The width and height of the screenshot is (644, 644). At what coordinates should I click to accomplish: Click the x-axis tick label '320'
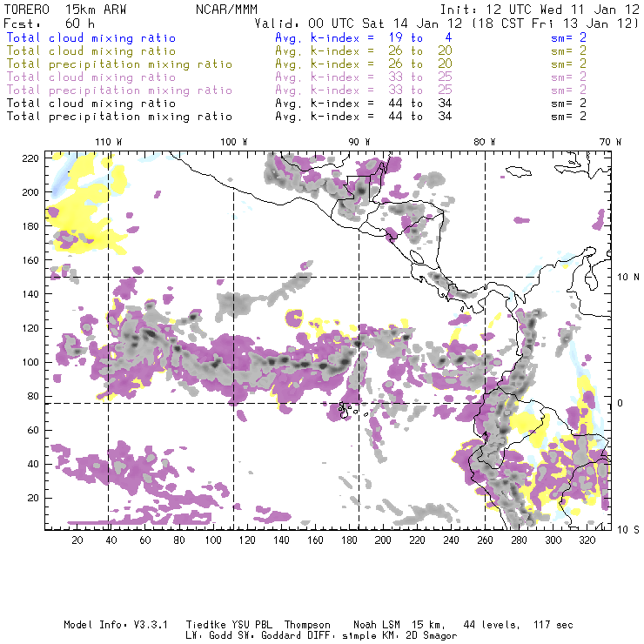pos(587,540)
